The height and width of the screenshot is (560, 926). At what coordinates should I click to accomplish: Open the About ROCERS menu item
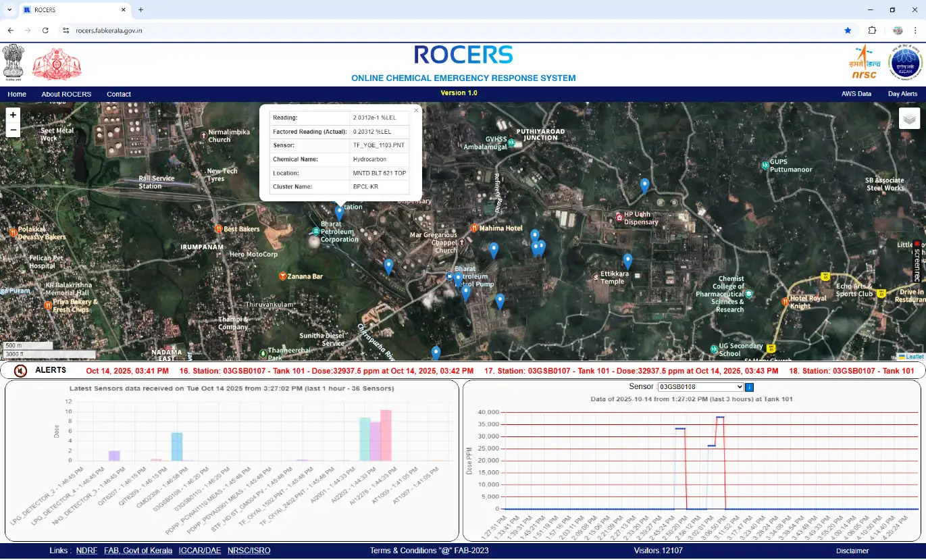click(x=66, y=94)
